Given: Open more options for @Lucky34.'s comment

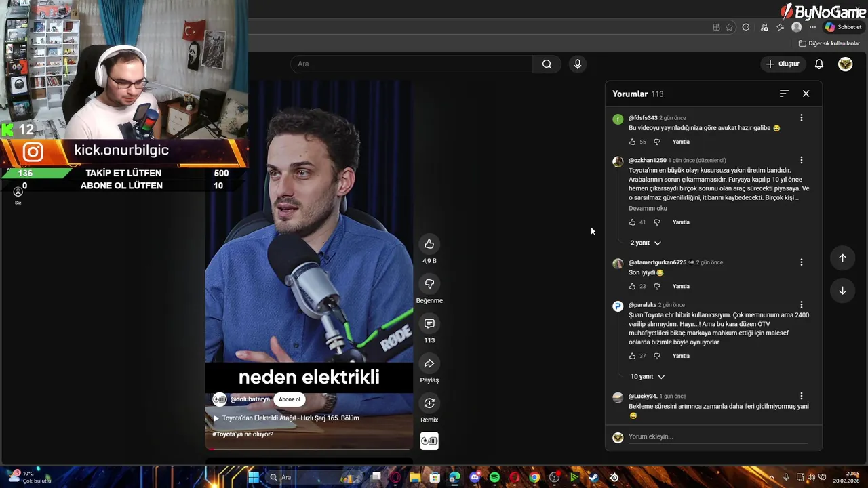Looking at the screenshot, I should tap(801, 396).
